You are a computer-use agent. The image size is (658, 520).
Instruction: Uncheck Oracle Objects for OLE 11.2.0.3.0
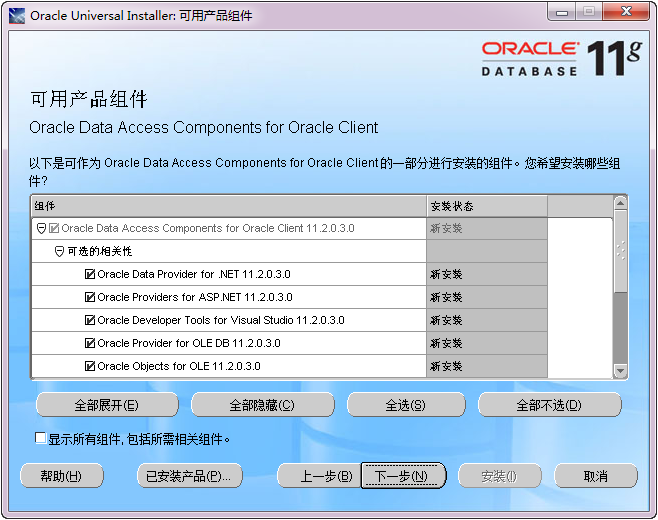coord(90,366)
